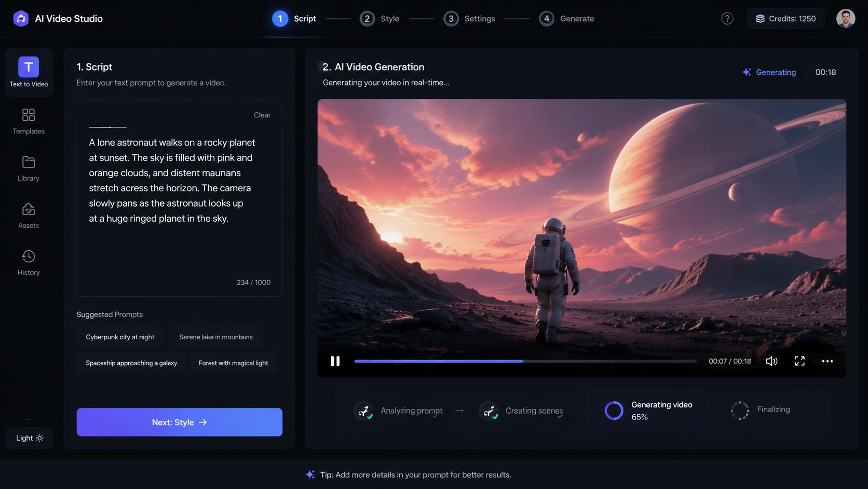Click the Tip text at the bottom
The width and height of the screenshot is (868, 489).
415,474
